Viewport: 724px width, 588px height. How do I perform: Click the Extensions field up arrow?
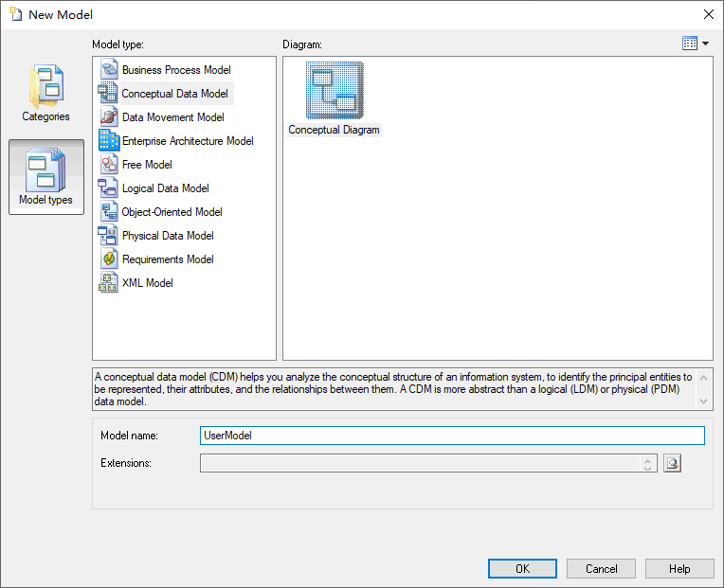647,460
